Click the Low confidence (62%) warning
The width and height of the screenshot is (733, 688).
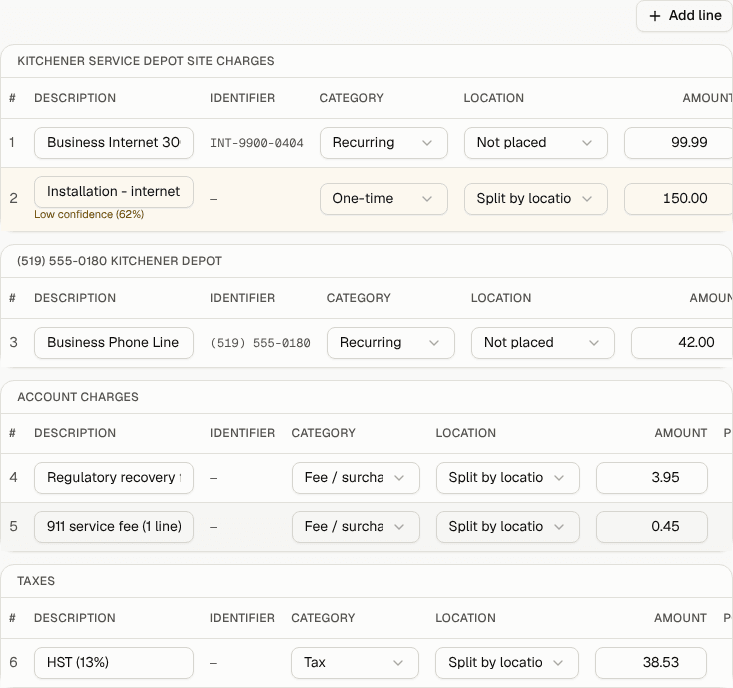[x=89, y=215]
